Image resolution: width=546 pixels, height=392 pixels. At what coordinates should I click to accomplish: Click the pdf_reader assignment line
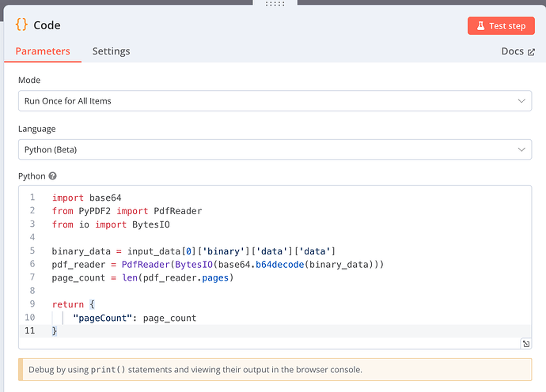[x=218, y=264]
